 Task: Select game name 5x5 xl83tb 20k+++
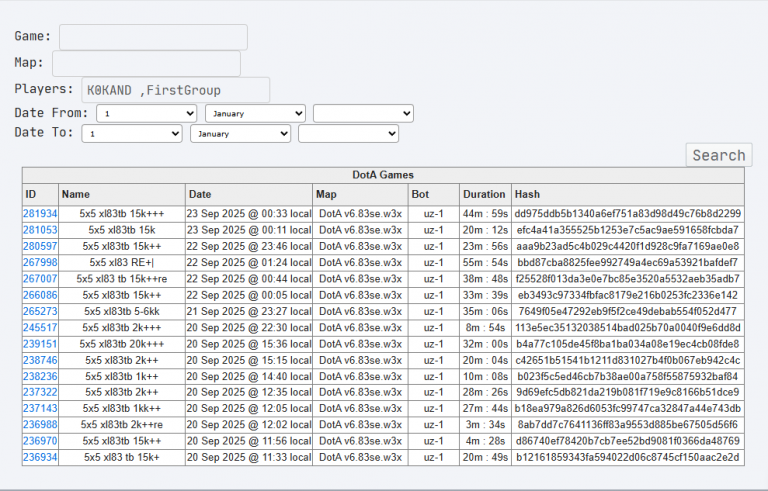click(122, 344)
